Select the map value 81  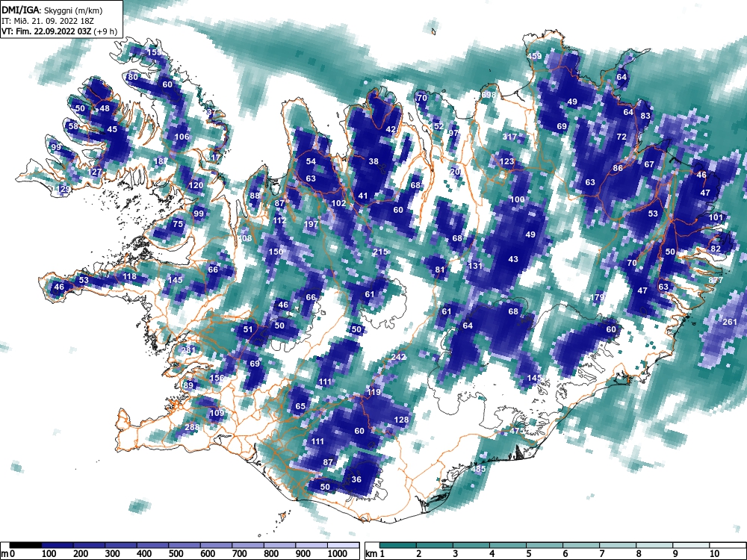[x=440, y=270]
